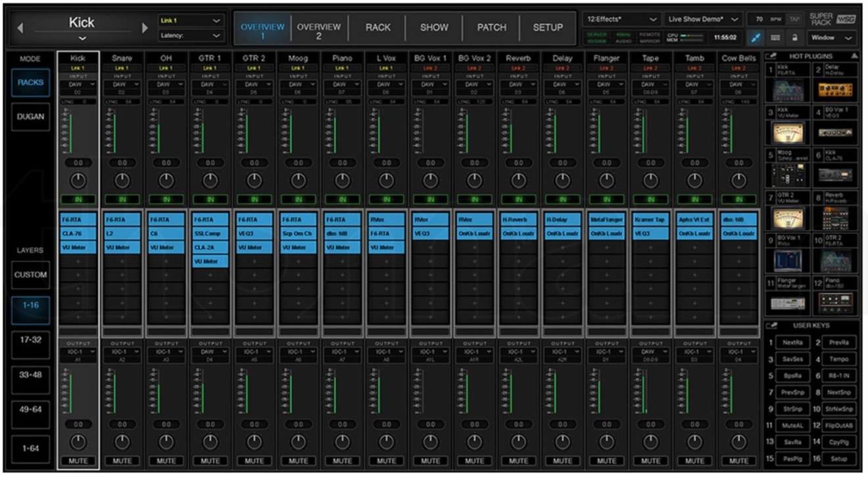Select the DUGAN mode button

click(x=30, y=116)
